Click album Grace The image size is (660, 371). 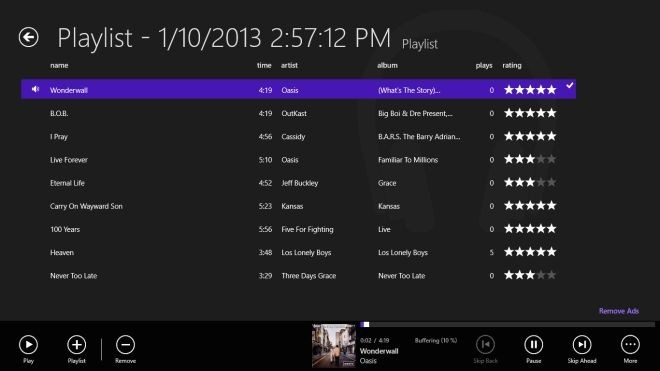point(387,183)
